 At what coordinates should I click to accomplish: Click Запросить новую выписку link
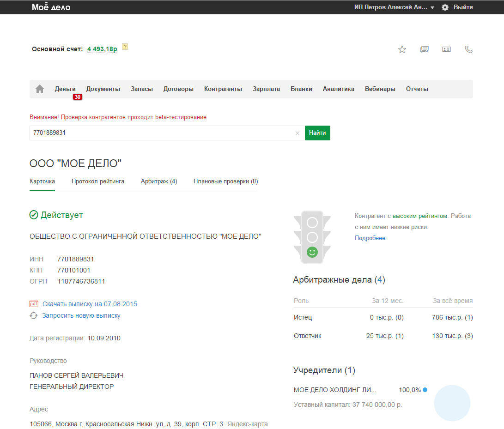81,315
